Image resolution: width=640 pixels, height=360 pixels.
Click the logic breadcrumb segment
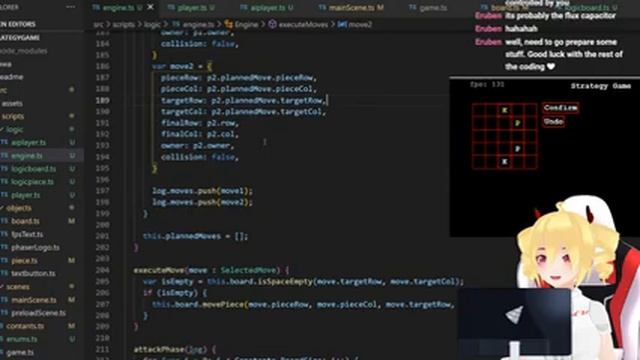click(x=152, y=24)
